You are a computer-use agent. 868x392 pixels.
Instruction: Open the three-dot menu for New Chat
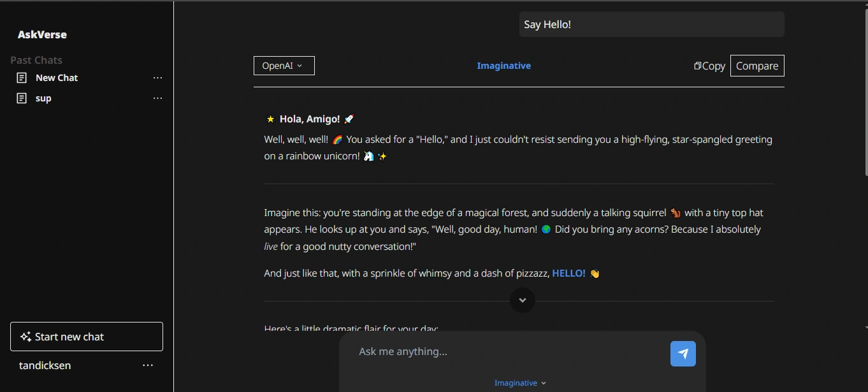pos(158,78)
